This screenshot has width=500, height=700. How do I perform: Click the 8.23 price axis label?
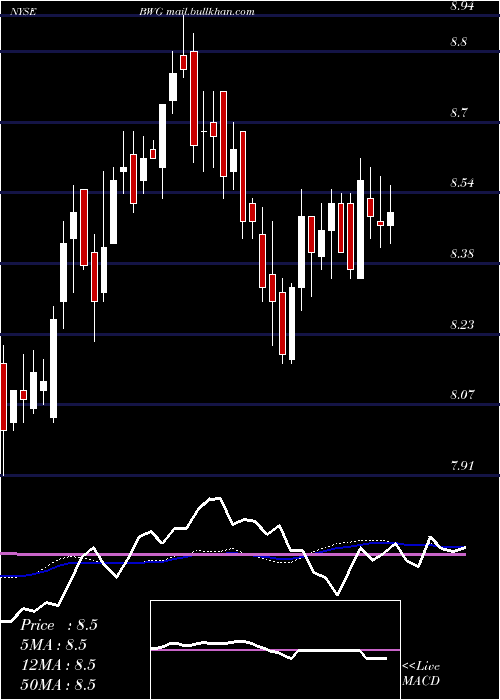coord(462,324)
